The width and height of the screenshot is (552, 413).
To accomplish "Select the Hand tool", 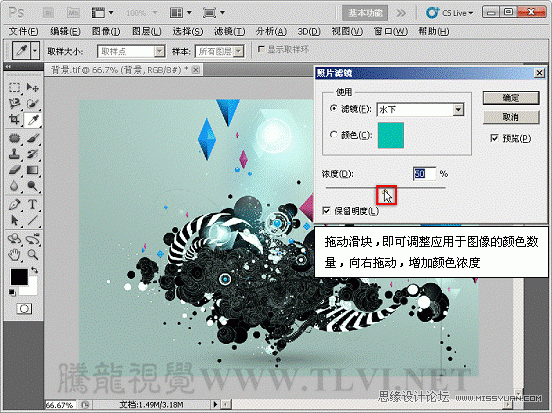I will 14,254.
